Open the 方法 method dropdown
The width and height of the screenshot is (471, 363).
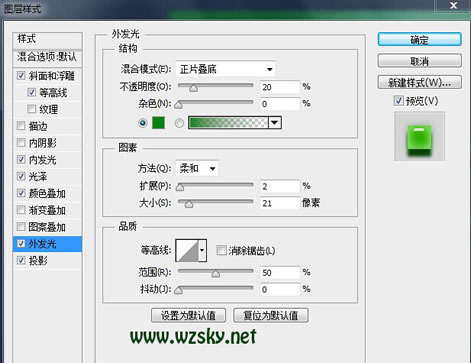tap(197, 168)
